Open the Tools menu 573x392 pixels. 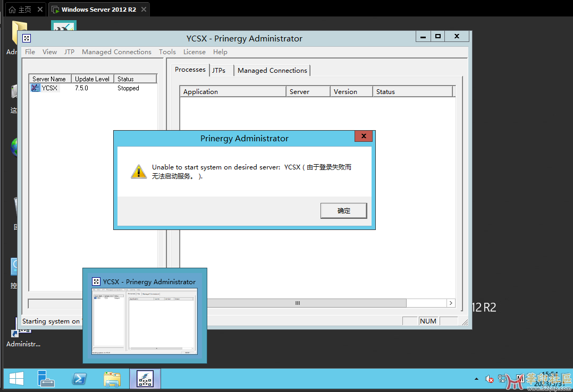click(x=167, y=52)
